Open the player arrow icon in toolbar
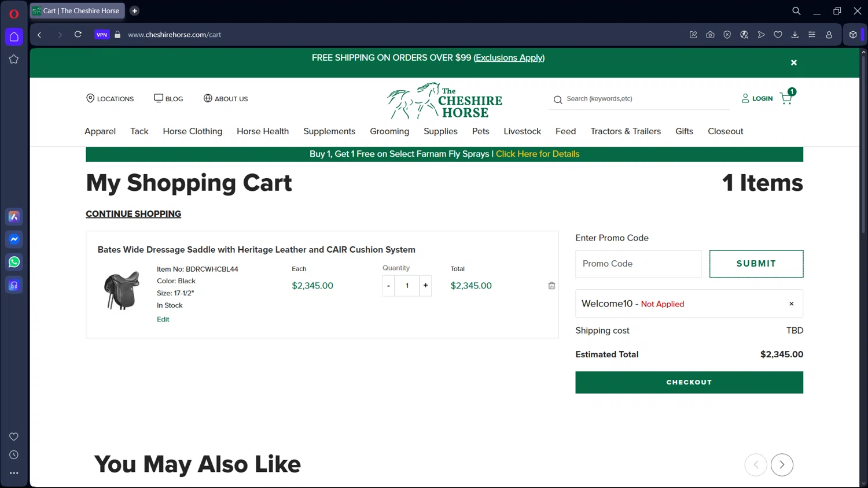This screenshot has width=868, height=488. [x=761, y=35]
